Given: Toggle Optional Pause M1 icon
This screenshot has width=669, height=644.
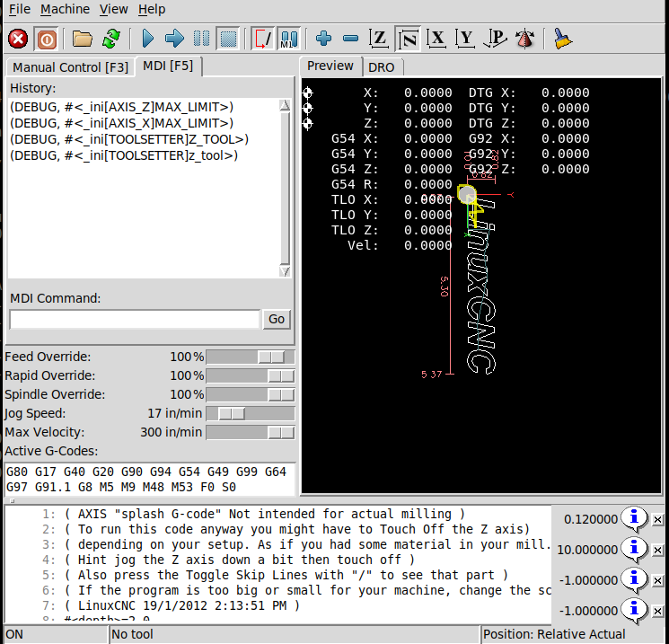Looking at the screenshot, I should (289, 39).
